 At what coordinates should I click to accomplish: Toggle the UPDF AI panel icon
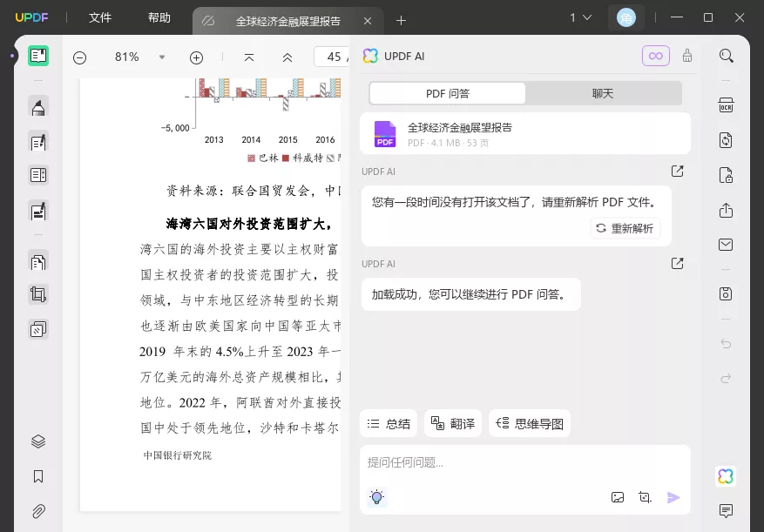[x=726, y=476]
